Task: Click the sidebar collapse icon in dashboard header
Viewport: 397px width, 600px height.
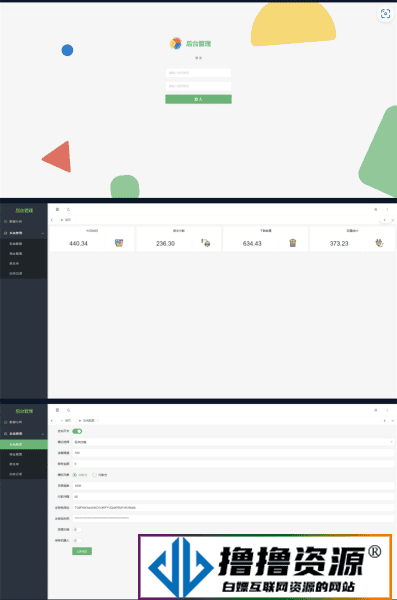Action: 57,210
